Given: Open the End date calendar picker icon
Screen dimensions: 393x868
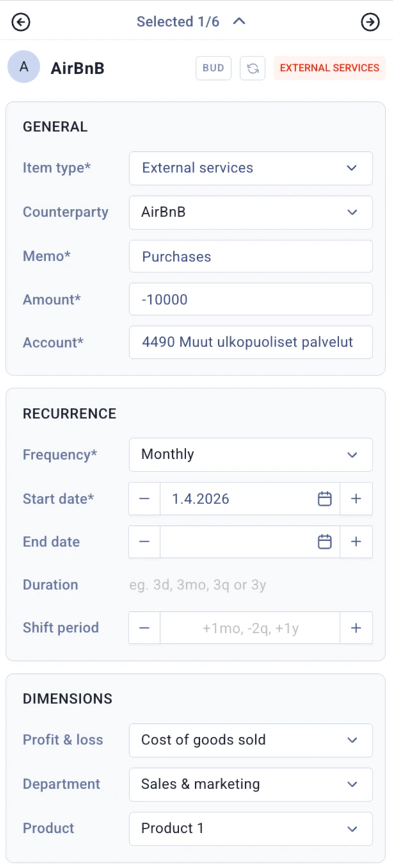Looking at the screenshot, I should coord(325,542).
